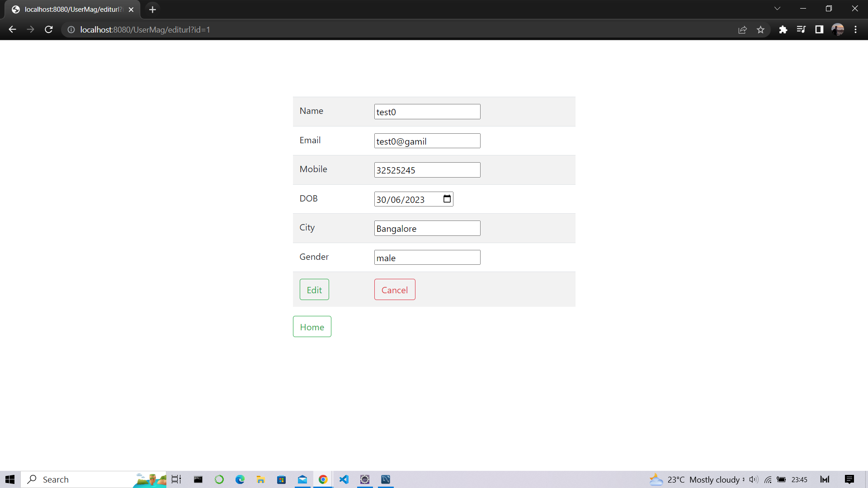Click inside the Name input field
This screenshot has width=868, height=488.
(x=427, y=112)
